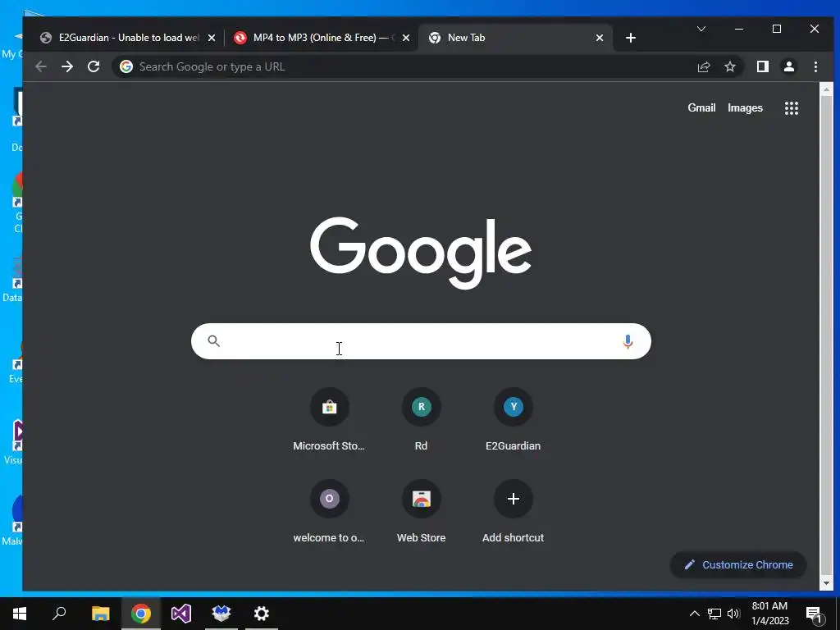Open Visual Studio from the taskbar
Viewport: 840px width, 630px height.
click(181, 614)
